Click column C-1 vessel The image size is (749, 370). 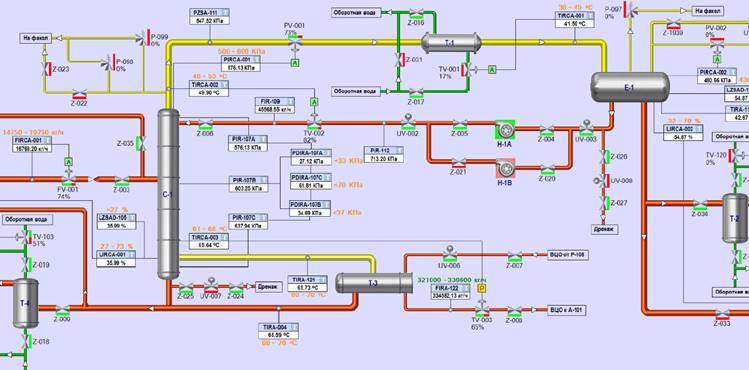pos(168,194)
